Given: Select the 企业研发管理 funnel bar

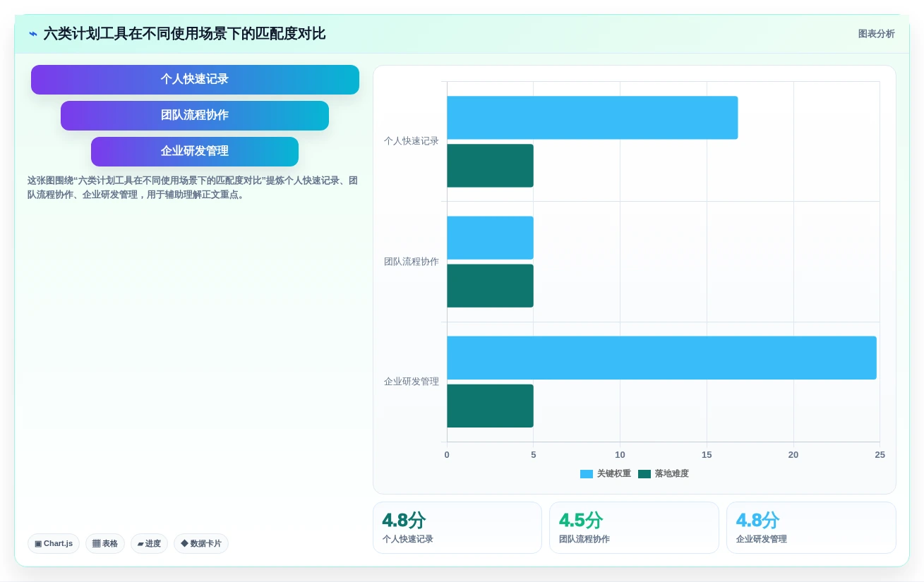Looking at the screenshot, I should 195,152.
